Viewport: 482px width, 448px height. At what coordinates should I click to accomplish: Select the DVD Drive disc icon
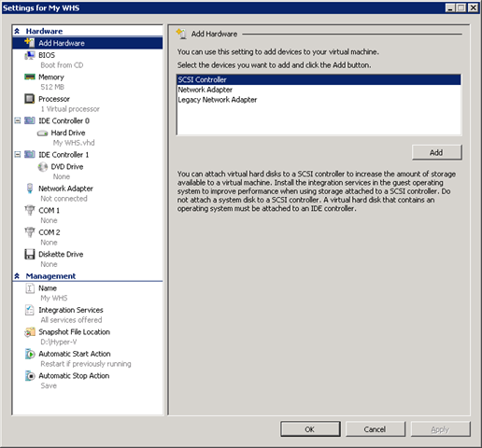pos(43,167)
